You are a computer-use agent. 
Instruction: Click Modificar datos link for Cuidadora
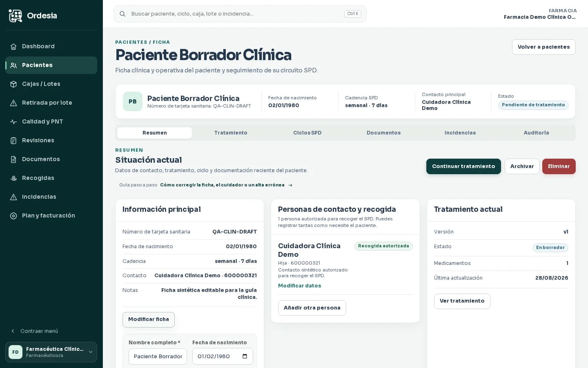point(300,286)
